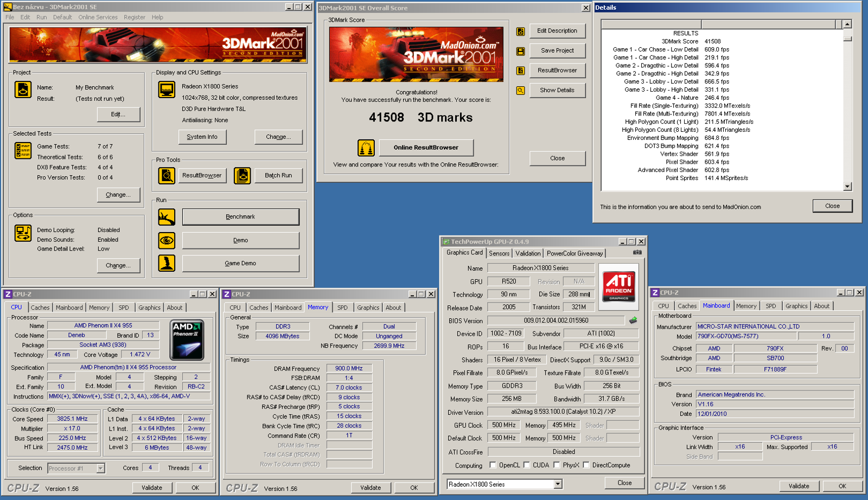
Task: Click the Details list scroll-up arrow
Action: (847, 24)
